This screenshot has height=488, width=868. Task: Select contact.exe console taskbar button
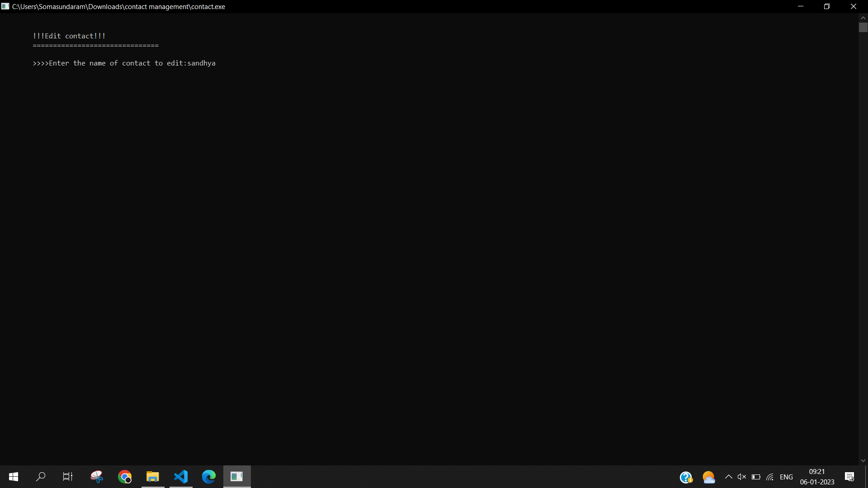(x=237, y=477)
